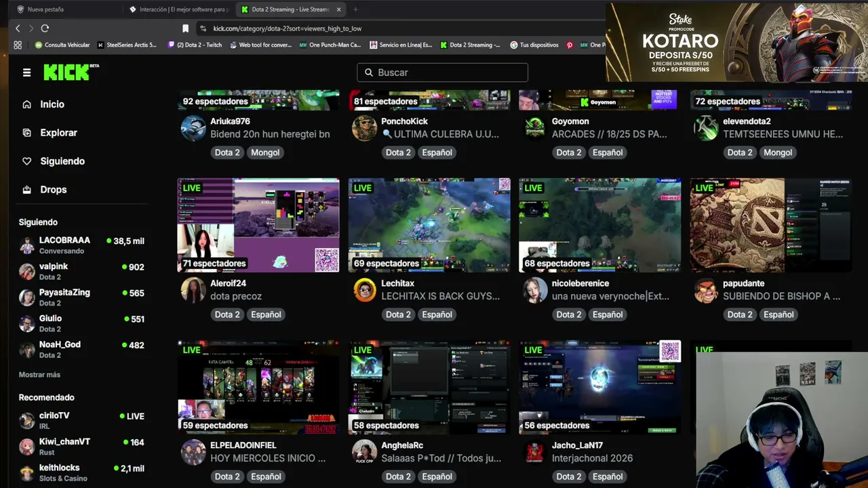Close the Dota 2 Streaming tab
868x488 pixels.
338,9
